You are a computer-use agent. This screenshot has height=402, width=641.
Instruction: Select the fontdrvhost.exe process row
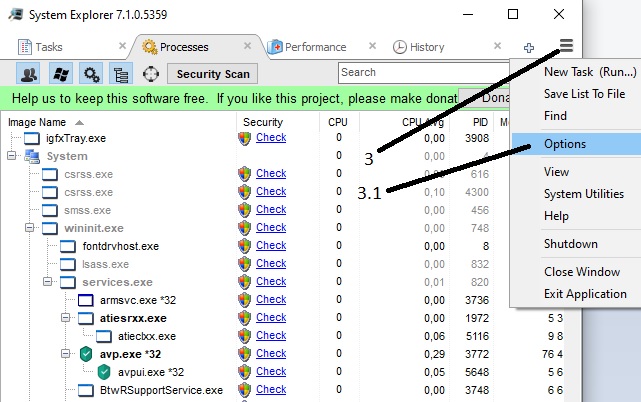(121, 246)
